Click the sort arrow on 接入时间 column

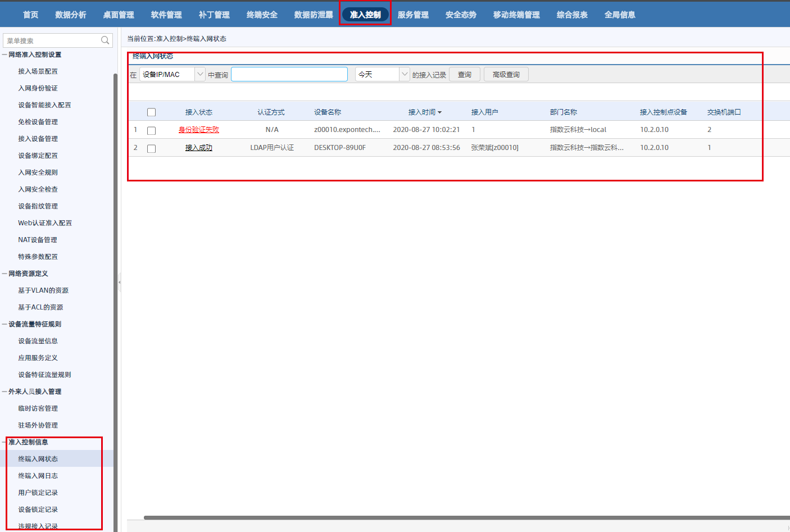pos(439,112)
